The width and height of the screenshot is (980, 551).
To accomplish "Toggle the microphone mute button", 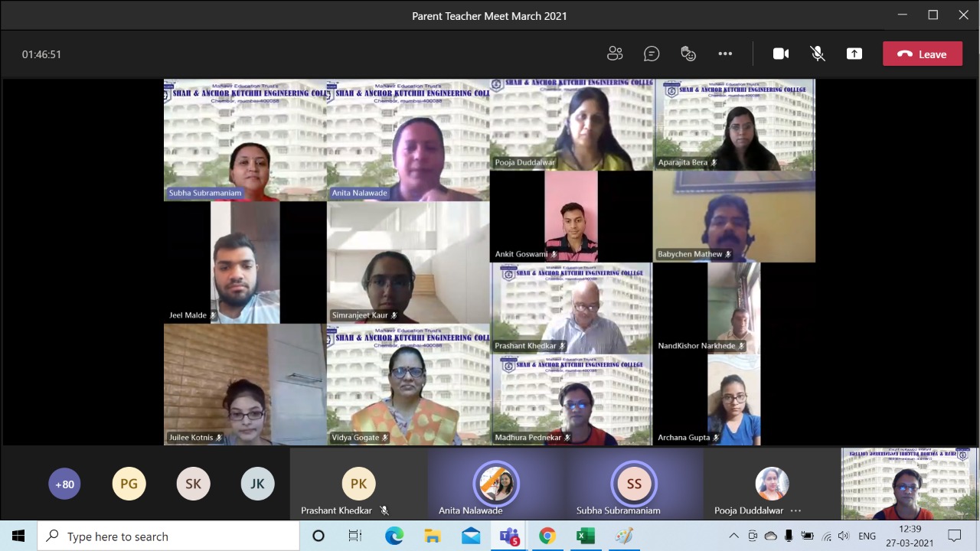I will pos(818,54).
